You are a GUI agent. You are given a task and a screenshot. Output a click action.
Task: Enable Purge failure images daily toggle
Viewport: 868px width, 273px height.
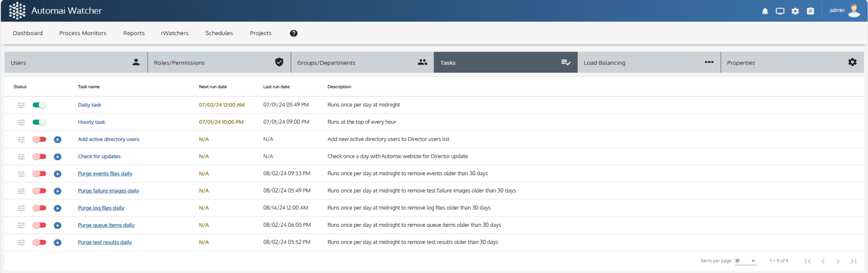coord(40,191)
